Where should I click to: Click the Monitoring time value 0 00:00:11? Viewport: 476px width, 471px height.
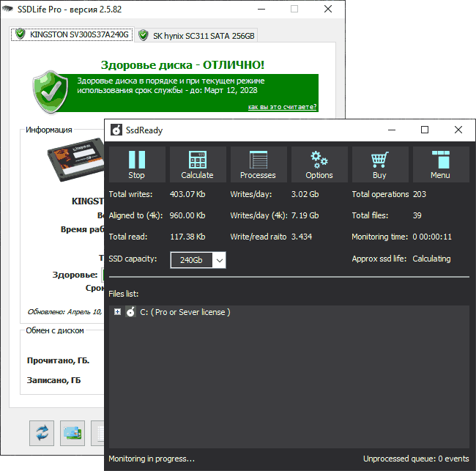pyautogui.click(x=432, y=237)
